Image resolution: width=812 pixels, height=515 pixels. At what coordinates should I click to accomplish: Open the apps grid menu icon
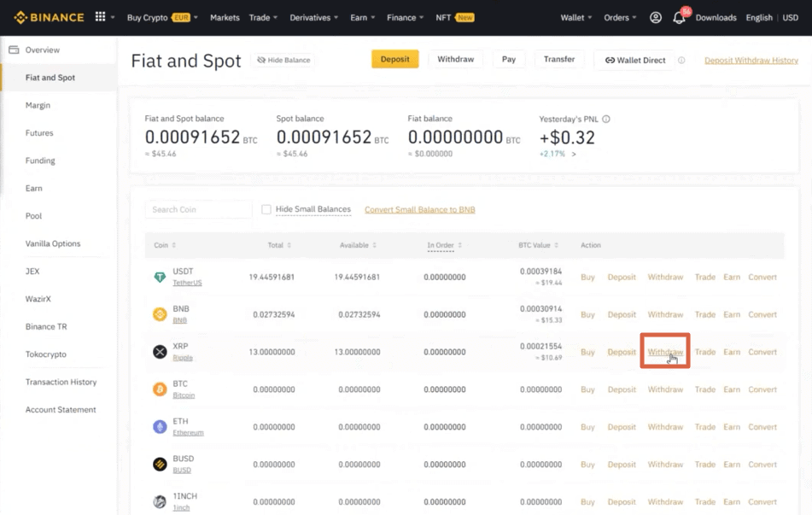click(101, 17)
